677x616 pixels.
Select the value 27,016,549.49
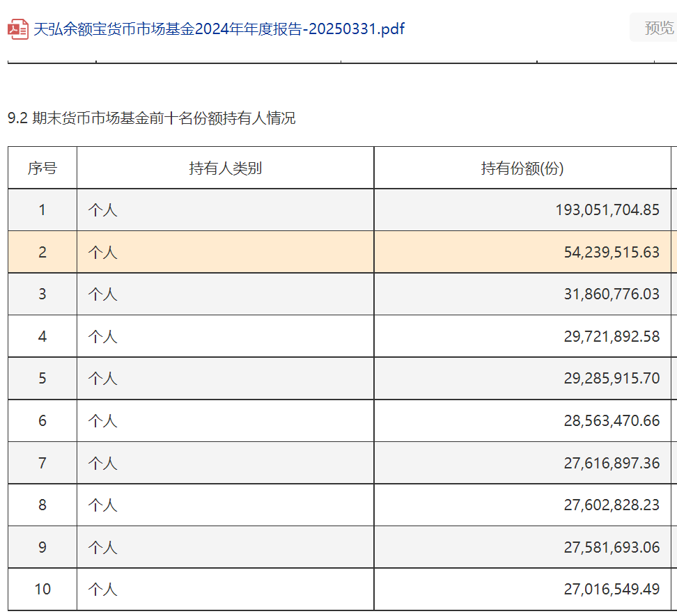[612, 590]
